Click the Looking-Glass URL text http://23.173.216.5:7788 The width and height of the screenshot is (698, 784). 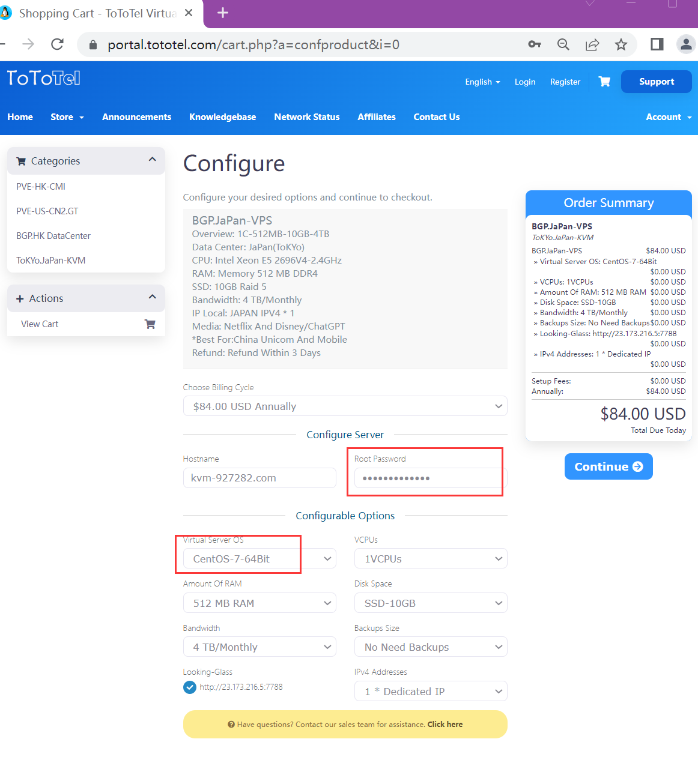(241, 687)
